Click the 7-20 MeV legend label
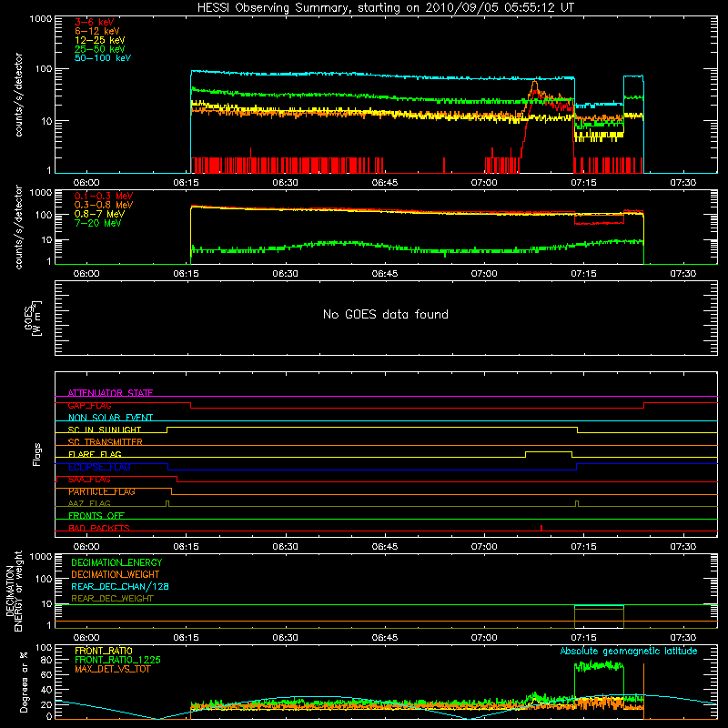 click(98, 223)
